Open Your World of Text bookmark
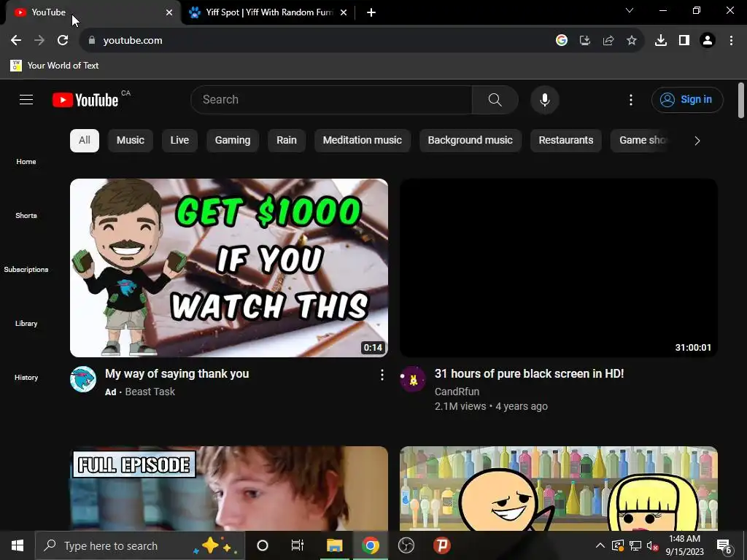 (55, 66)
